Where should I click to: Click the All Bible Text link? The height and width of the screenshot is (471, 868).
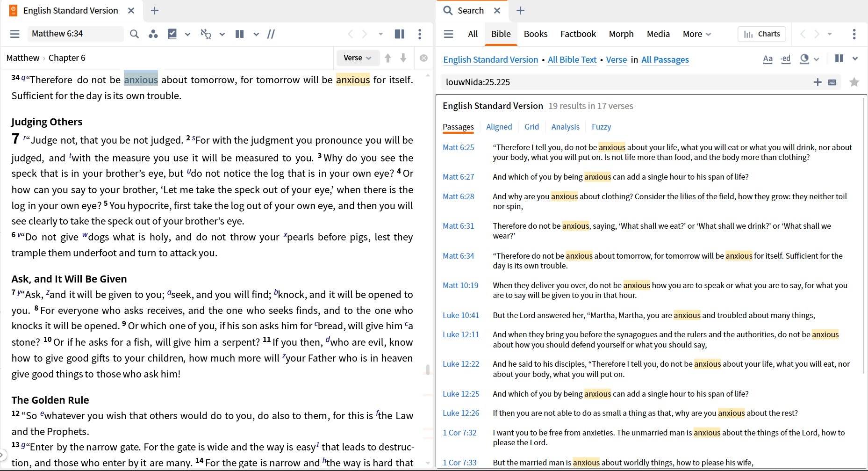coord(572,59)
